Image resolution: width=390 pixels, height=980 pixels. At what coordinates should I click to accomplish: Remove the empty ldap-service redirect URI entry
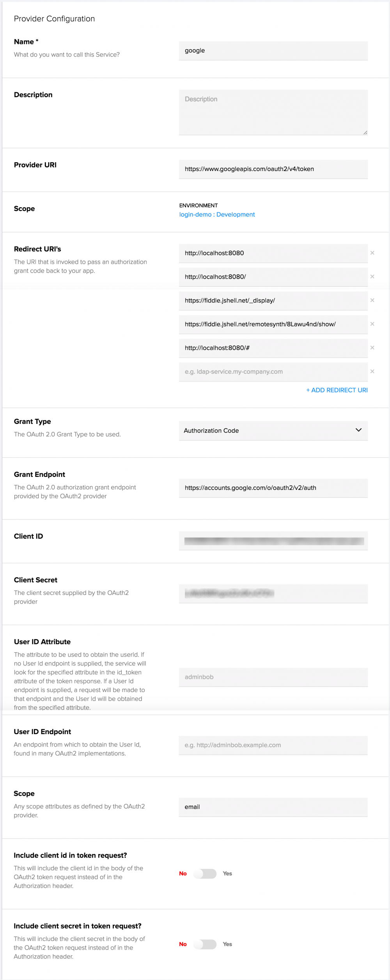pos(372,371)
